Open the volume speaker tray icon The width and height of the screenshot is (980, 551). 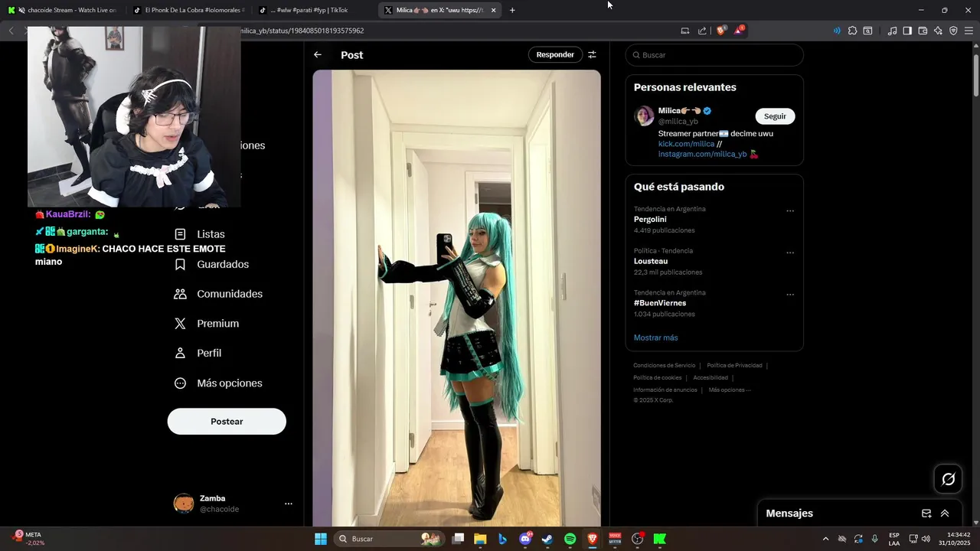click(x=926, y=539)
